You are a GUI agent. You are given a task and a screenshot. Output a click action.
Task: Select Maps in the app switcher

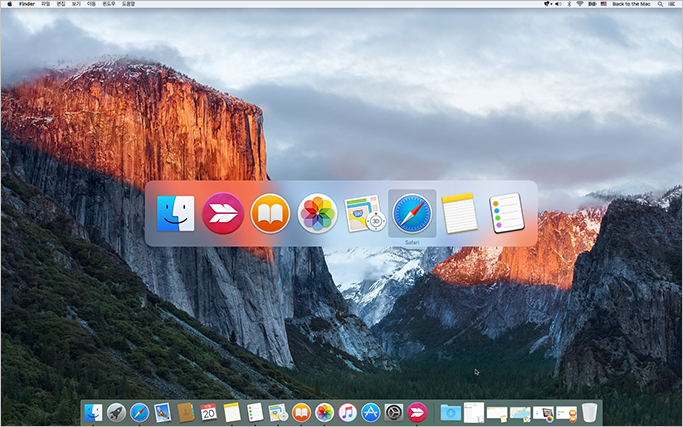pyautogui.click(x=365, y=214)
